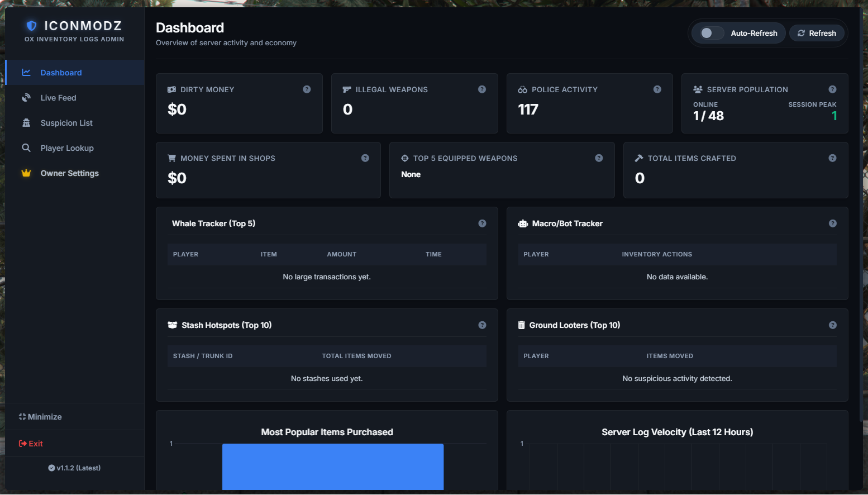
Task: Click the Server Population users icon
Action: [x=698, y=89]
